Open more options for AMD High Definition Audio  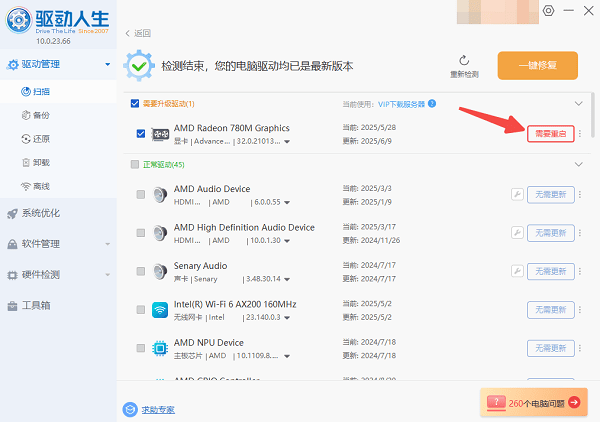580,233
